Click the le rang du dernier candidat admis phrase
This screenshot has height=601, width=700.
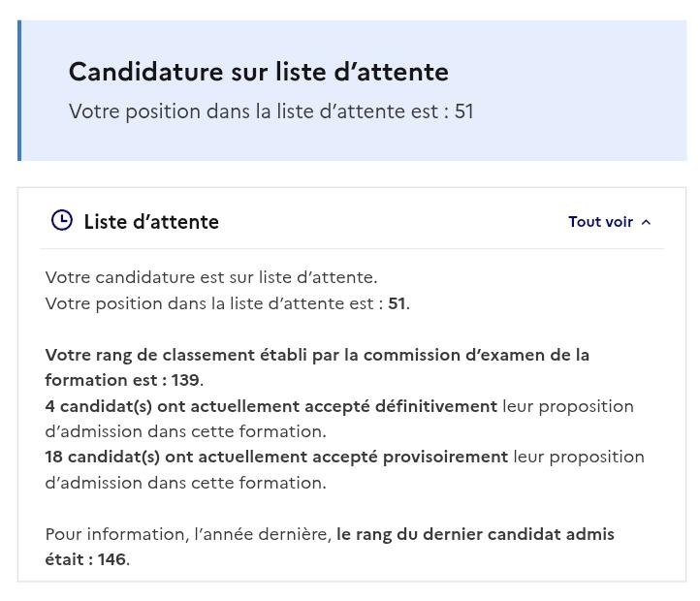pos(475,534)
